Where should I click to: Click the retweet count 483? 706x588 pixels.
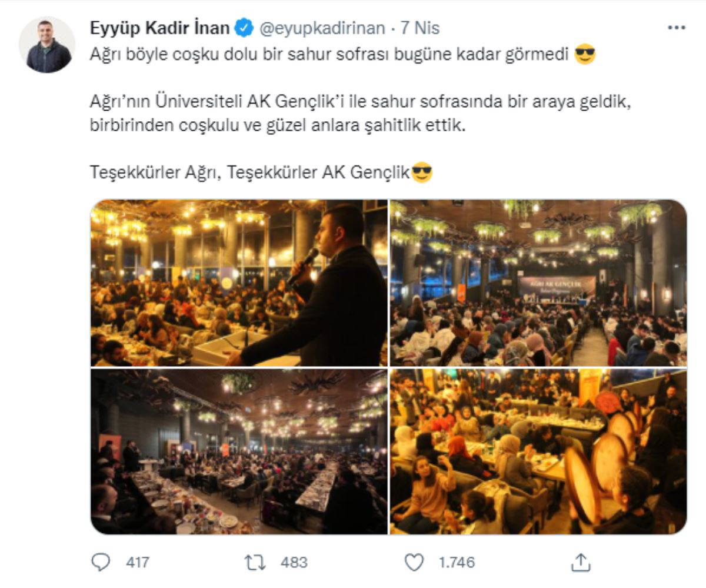click(x=294, y=563)
